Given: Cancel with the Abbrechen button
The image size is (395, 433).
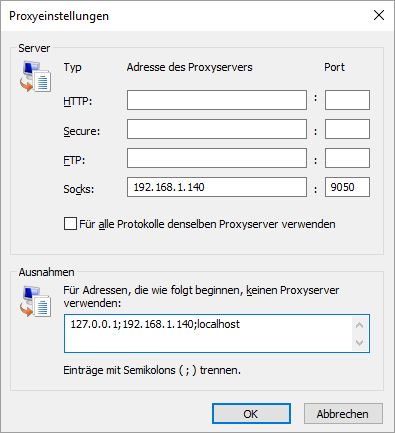Looking at the screenshot, I should 343,414.
